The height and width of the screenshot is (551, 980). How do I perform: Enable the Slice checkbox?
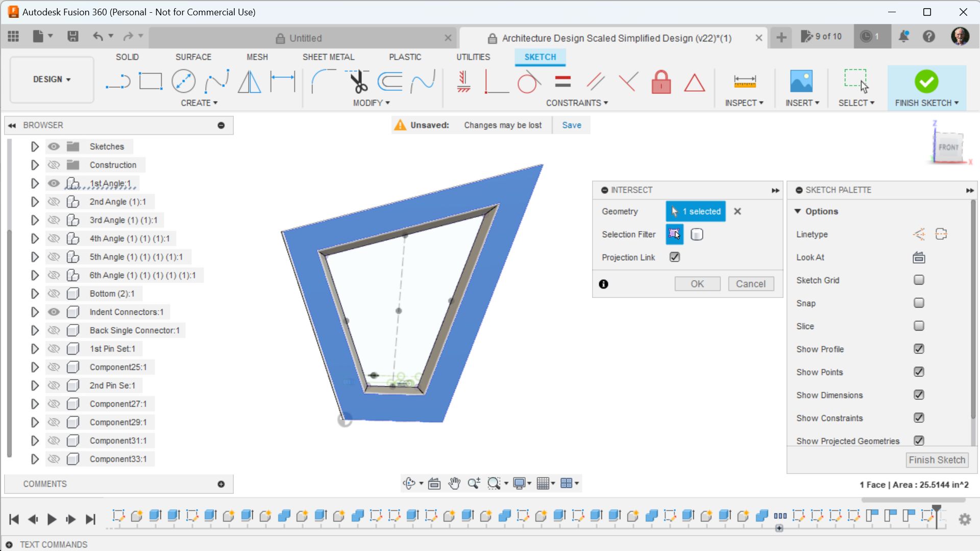point(919,326)
